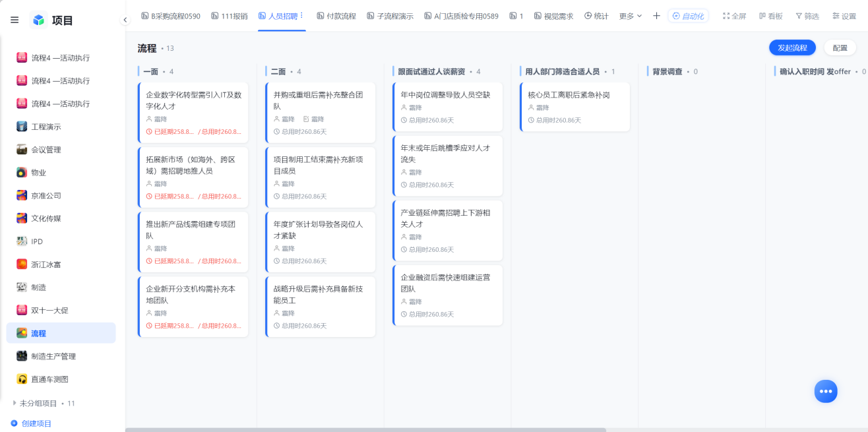Enter 全屏 fullscreen mode

click(x=735, y=16)
